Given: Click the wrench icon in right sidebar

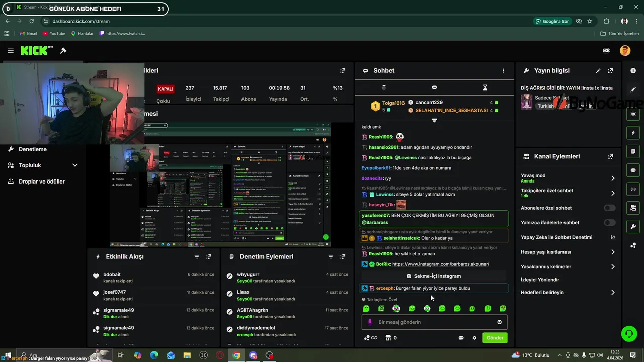Looking at the screenshot, I should 633,227.
